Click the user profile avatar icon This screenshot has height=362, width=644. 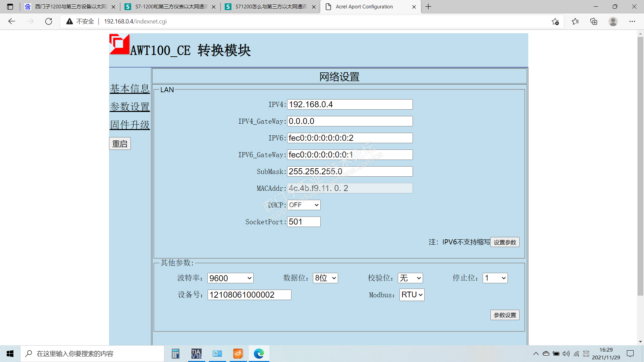click(x=613, y=21)
